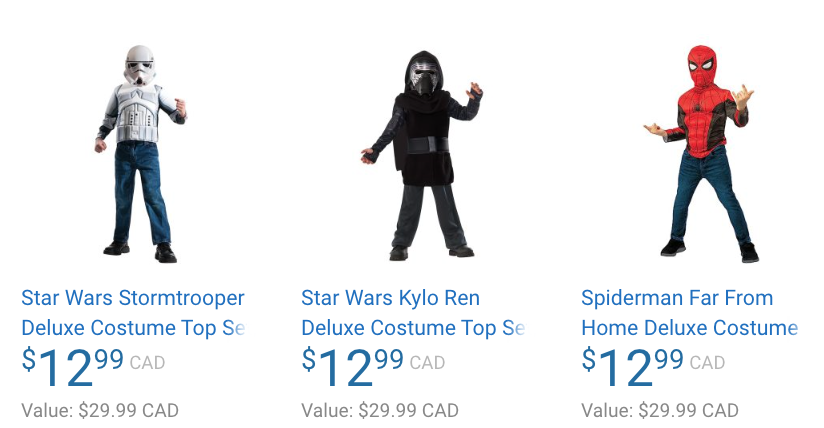
Task: Select the $12.99 price under the Spiderman costume
Action: [x=632, y=365]
